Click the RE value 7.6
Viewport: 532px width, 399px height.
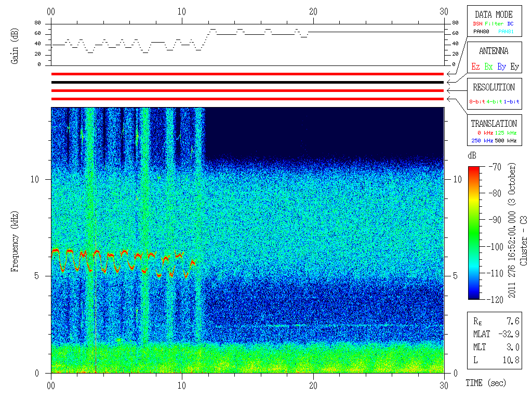pyautogui.click(x=513, y=321)
